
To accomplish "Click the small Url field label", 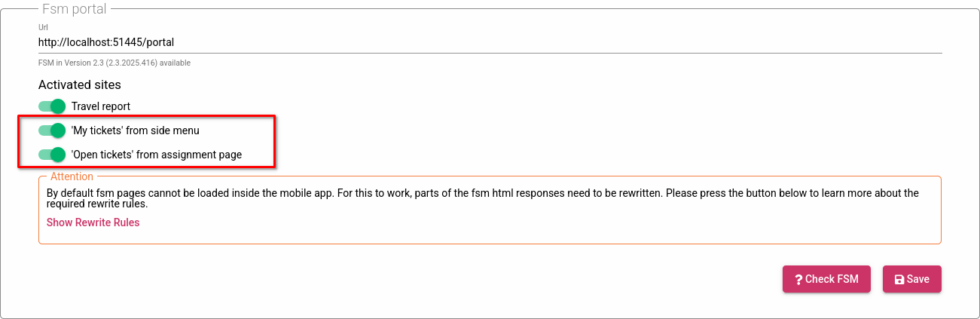I will [x=43, y=27].
